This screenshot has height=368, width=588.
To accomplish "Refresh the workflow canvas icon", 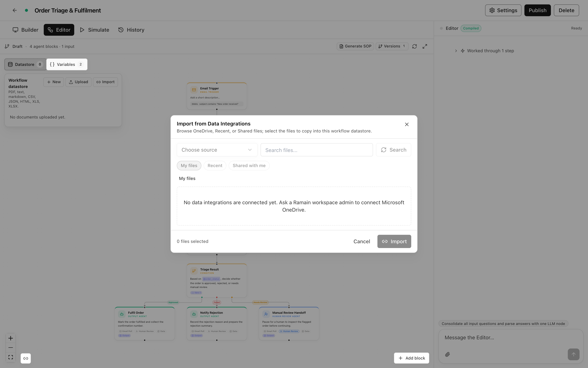I will [414, 46].
